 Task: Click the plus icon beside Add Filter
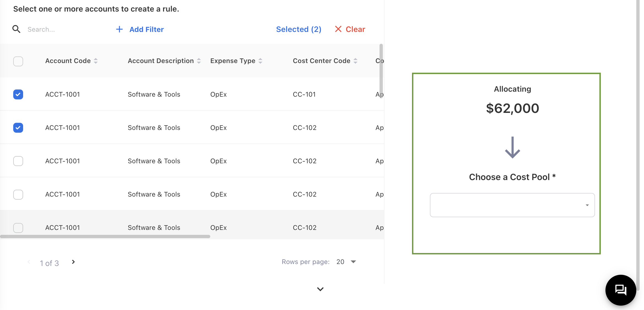click(119, 29)
